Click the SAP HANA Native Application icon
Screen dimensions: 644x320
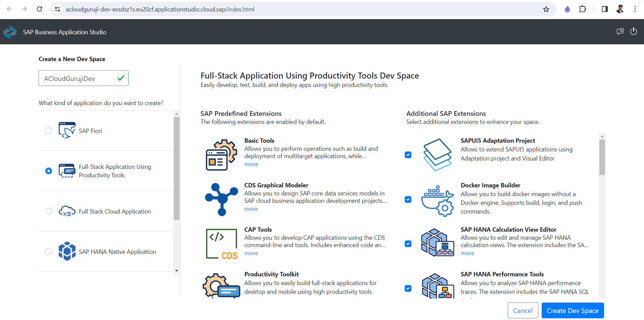click(67, 251)
